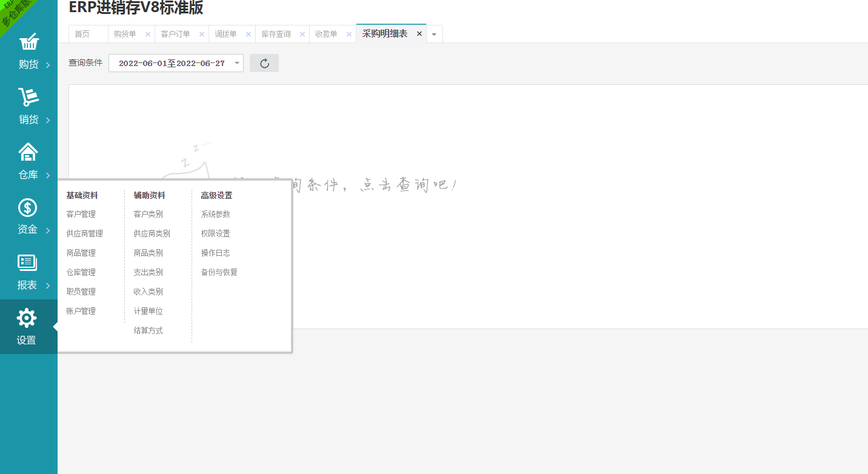Switch to the 调拨单 tab
Viewport: 868px width, 474px height.
coord(225,35)
